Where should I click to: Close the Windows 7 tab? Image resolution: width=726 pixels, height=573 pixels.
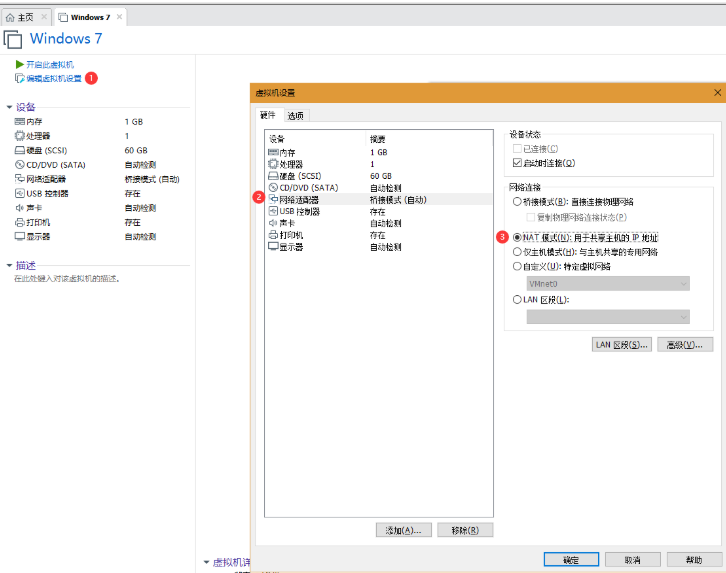(119, 17)
